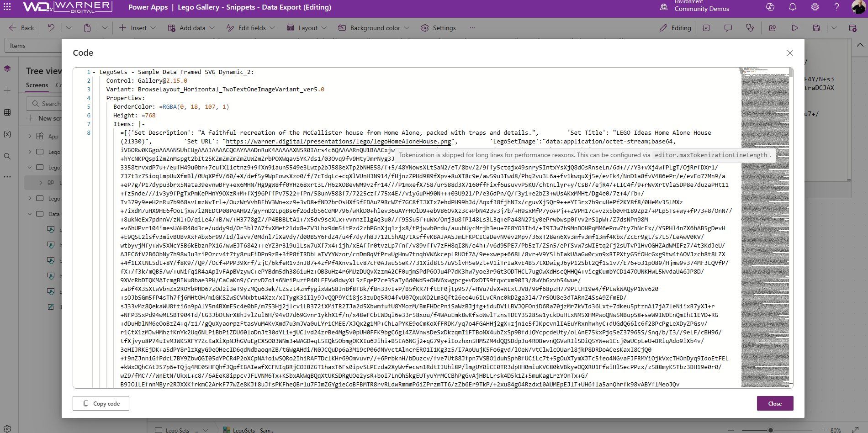Viewport: 868px width, 433px height.
Task: Click the zoom-in plus icon
Action: coord(823,430)
